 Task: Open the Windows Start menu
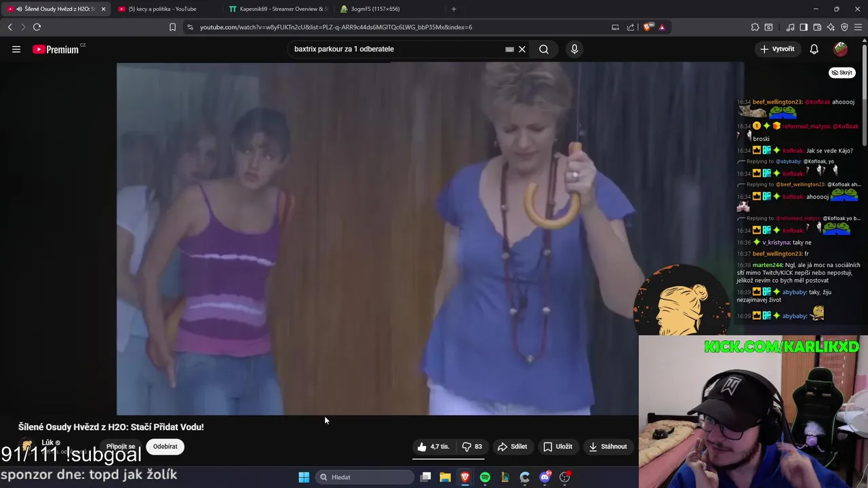(x=304, y=477)
